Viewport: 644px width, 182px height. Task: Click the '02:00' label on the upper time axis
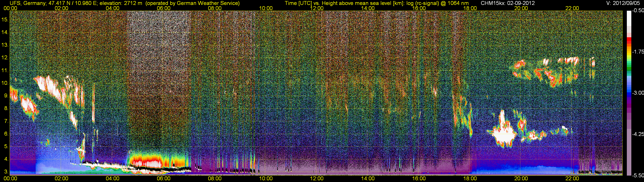coord(61,8)
